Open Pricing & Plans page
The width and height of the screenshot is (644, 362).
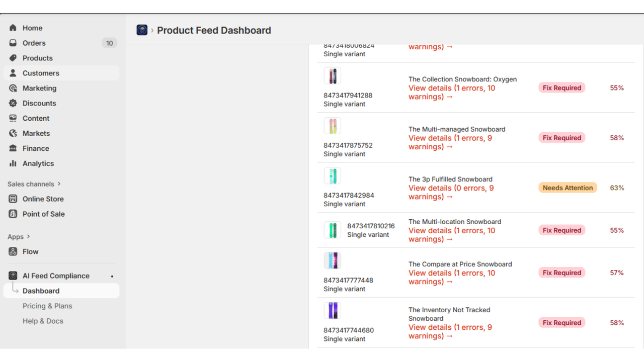[47, 306]
